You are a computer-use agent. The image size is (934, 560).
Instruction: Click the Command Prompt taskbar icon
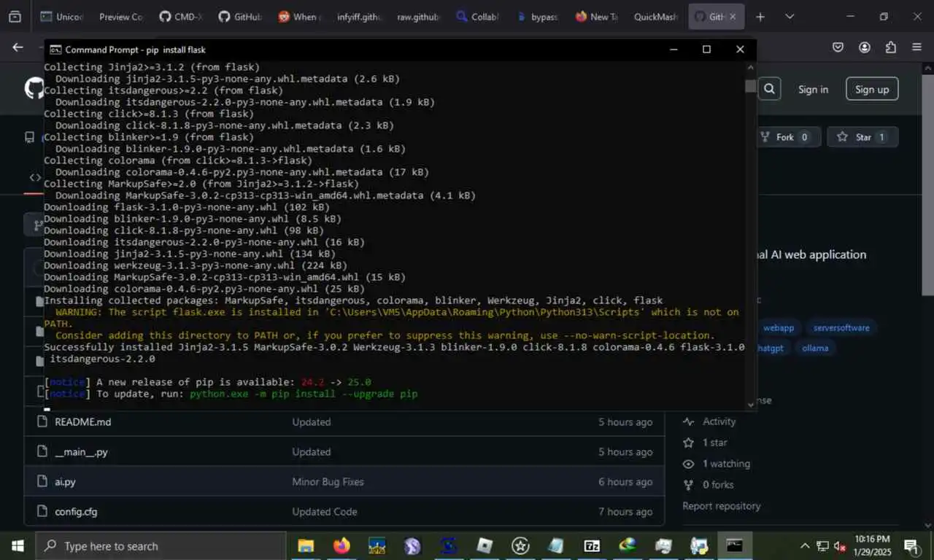(734, 546)
